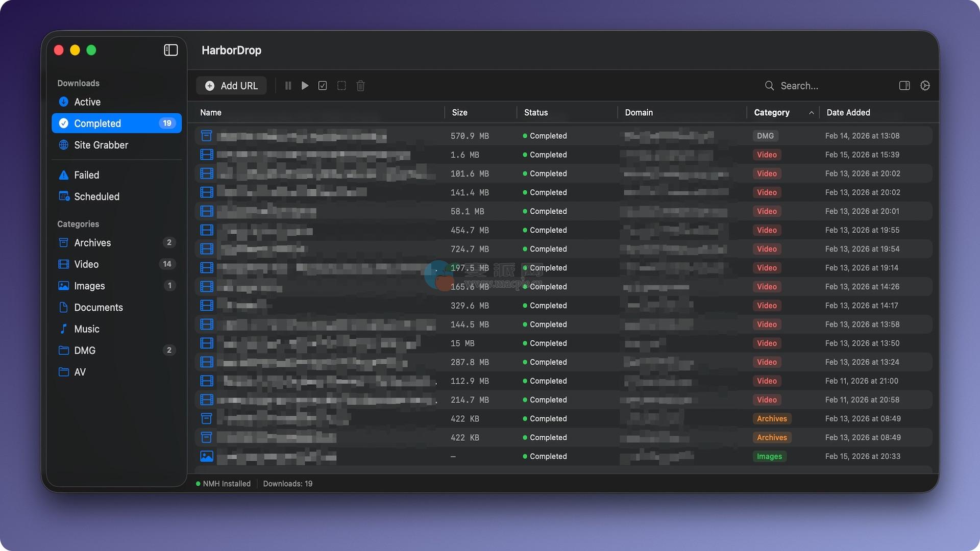The width and height of the screenshot is (980, 551).
Task: Open the Active downloads section
Action: point(87,102)
